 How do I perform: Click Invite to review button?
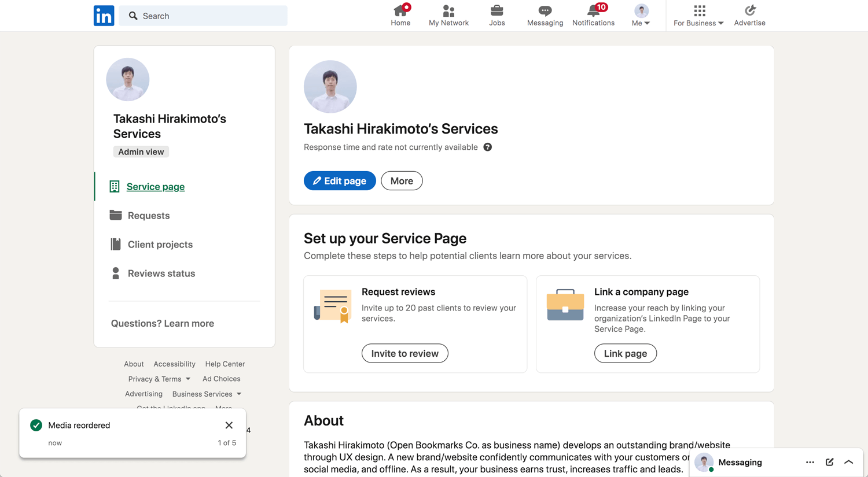coord(405,353)
